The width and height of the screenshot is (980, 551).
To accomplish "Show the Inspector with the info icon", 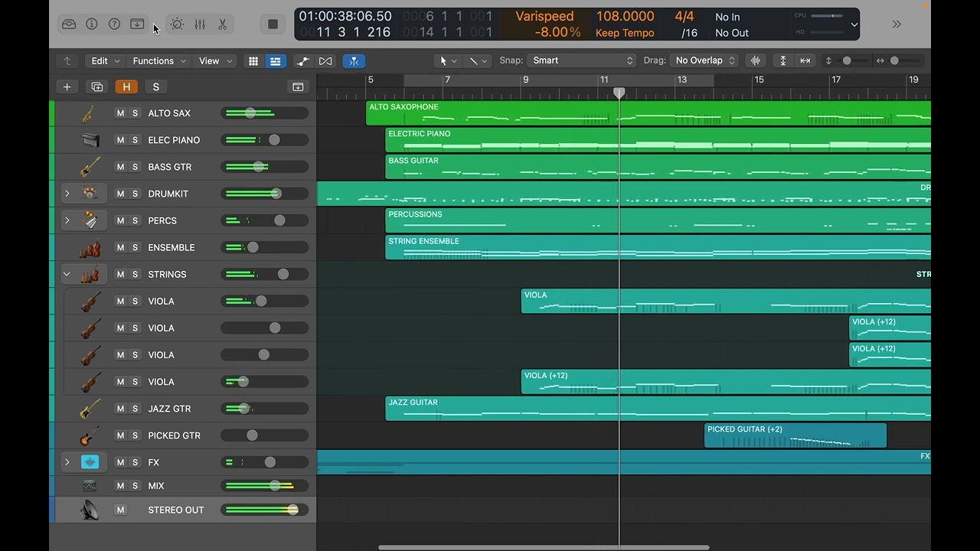I will [92, 24].
